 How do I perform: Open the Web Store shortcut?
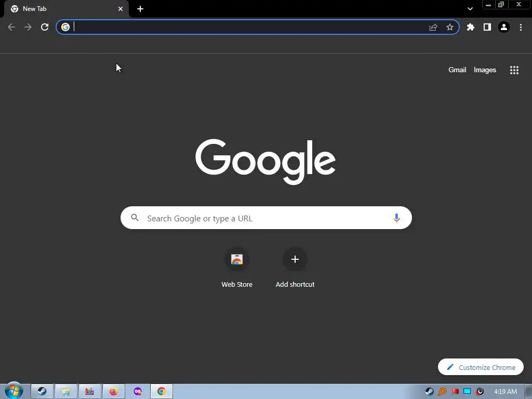237,269
